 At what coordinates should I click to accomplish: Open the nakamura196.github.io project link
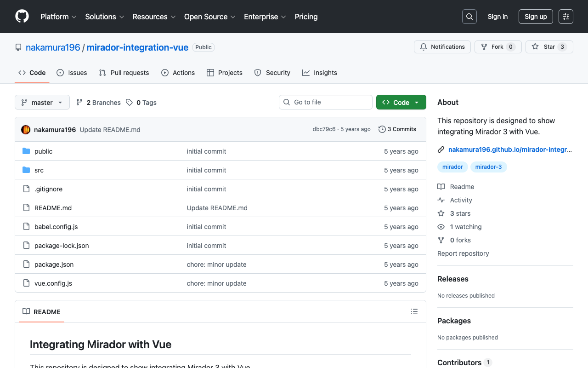point(510,149)
